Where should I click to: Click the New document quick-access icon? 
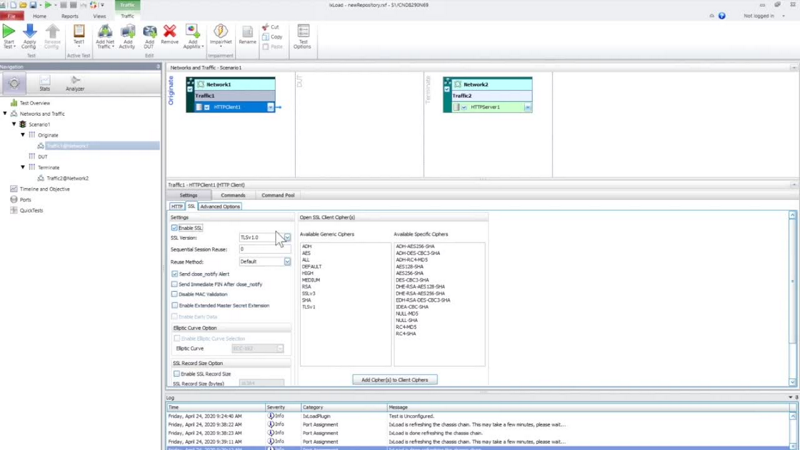(x=13, y=5)
